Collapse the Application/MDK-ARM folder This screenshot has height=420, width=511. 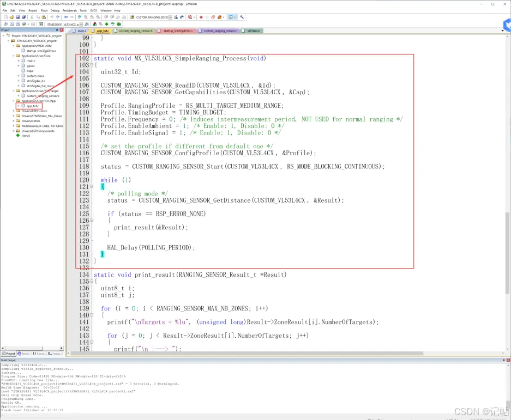pos(14,46)
